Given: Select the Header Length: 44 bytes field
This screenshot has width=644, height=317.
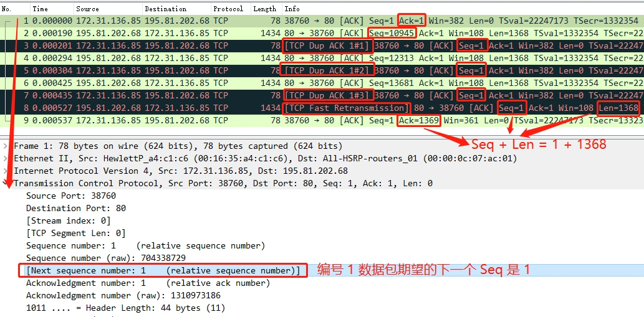Looking at the screenshot, I should coord(125,308).
